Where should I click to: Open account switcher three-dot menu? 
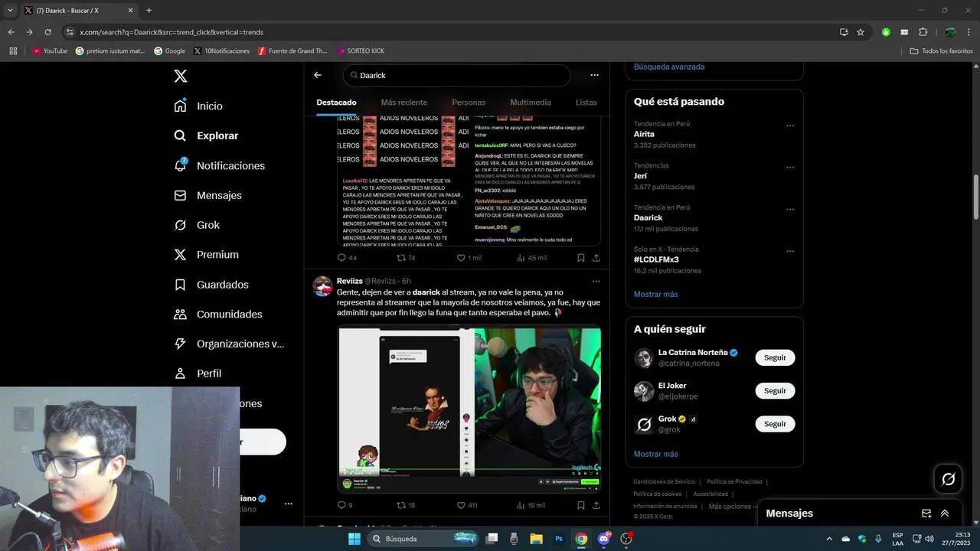pyautogui.click(x=289, y=504)
